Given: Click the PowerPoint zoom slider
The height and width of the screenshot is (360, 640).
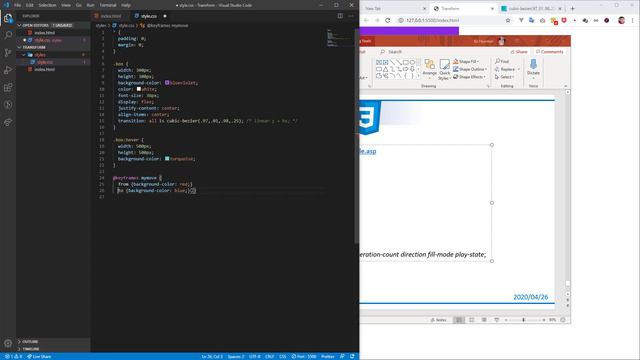Looking at the screenshot, I should coord(524,320).
